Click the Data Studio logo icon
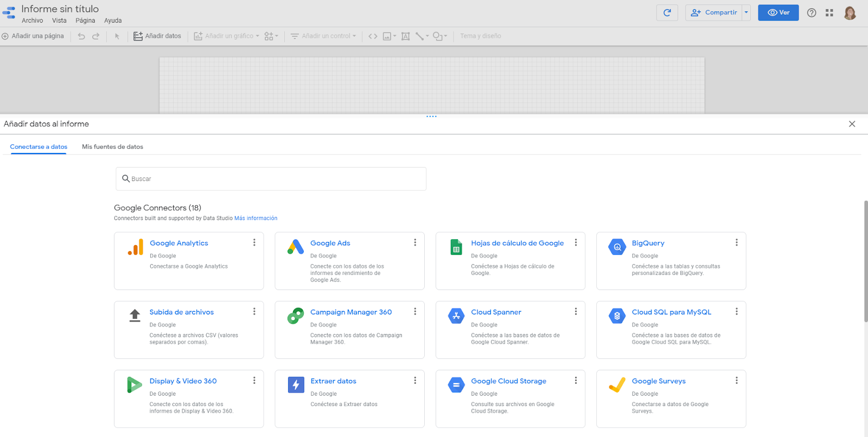 [x=9, y=13]
